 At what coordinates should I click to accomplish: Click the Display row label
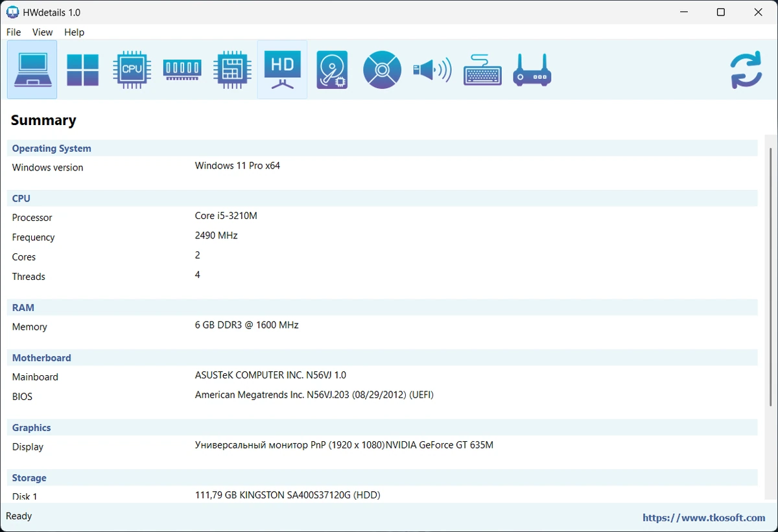pos(28,447)
